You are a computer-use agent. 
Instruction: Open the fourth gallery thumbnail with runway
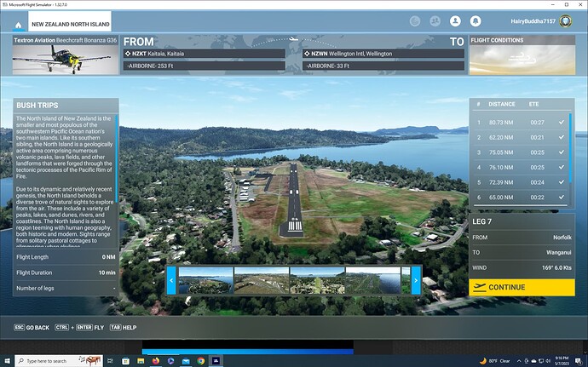point(373,280)
